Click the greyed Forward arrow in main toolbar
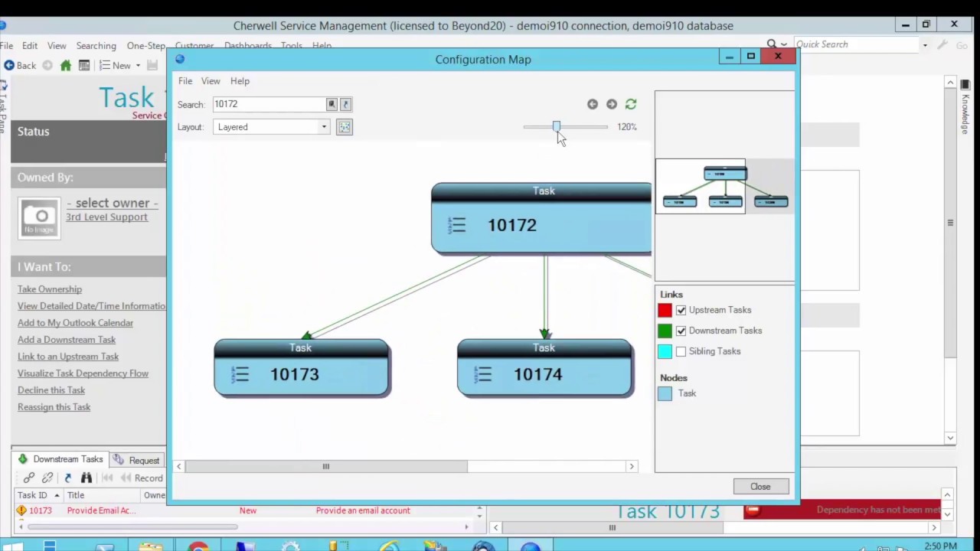The width and height of the screenshot is (980, 551). click(47, 66)
